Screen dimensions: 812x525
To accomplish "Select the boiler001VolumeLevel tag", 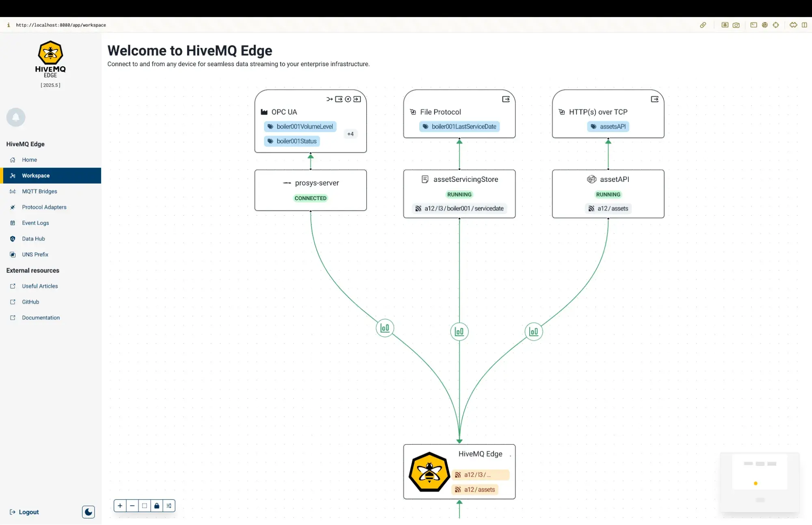I will click(300, 127).
